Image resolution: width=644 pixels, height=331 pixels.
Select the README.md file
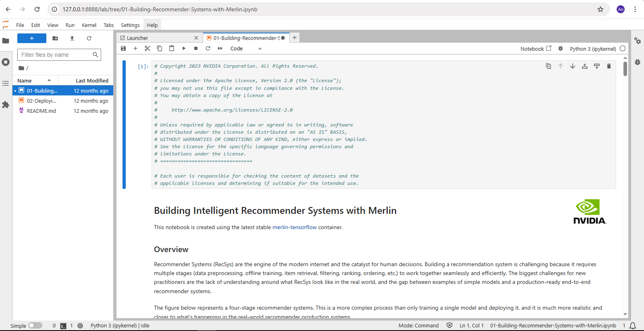pos(63,111)
